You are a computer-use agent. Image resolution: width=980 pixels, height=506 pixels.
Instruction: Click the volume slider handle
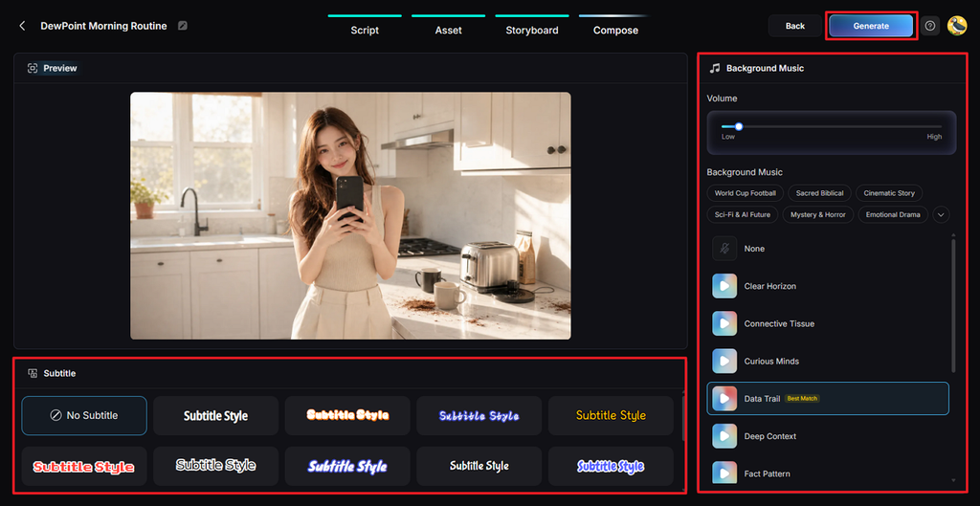pos(739,126)
